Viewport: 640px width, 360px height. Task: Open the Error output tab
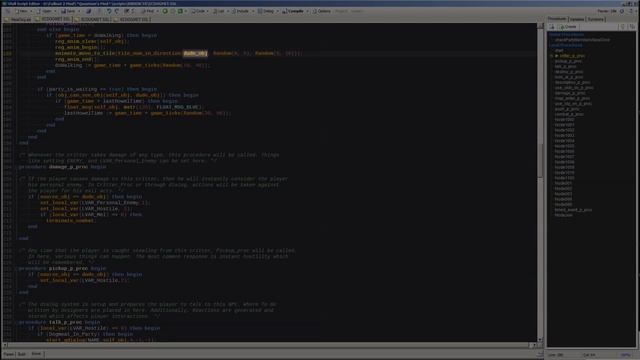[x=36, y=354]
